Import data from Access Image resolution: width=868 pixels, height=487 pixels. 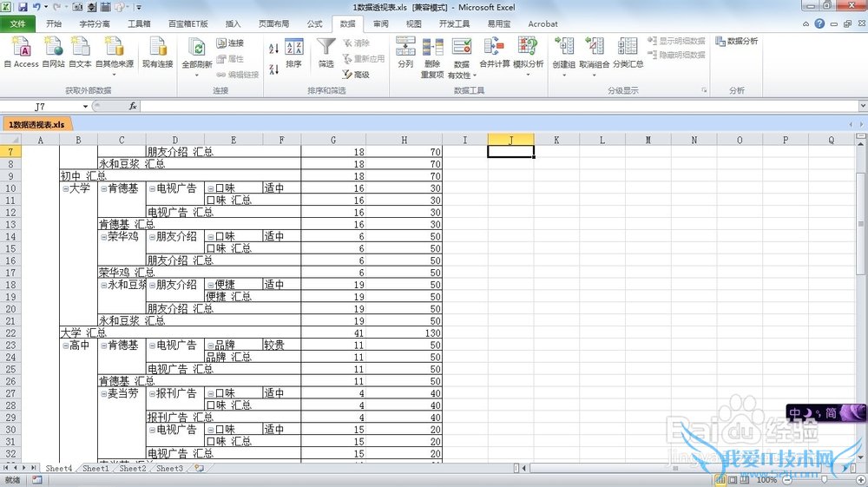21,53
